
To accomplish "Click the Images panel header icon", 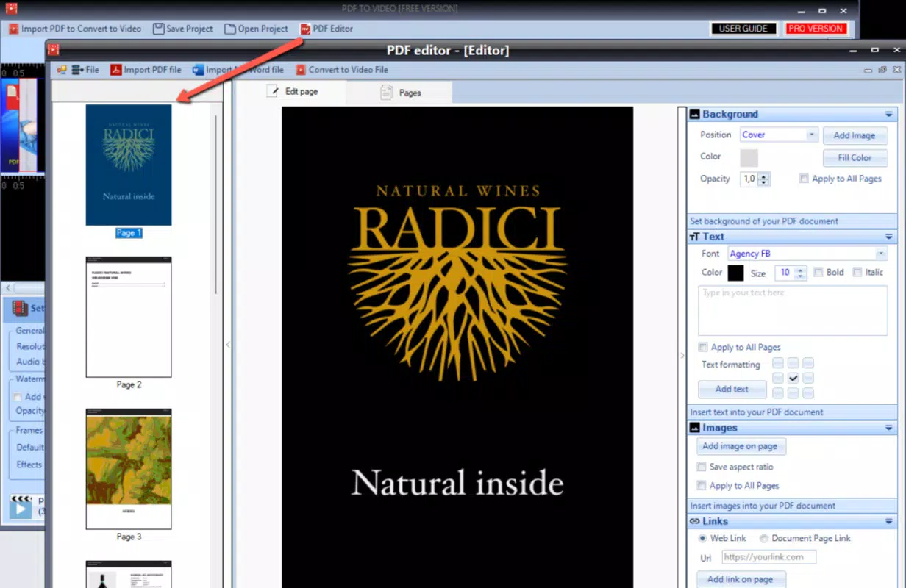I will (x=694, y=428).
